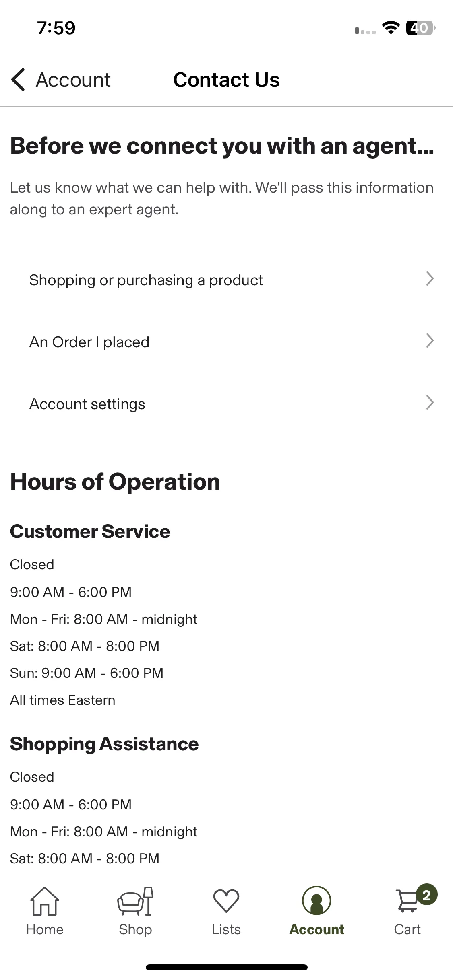The height and width of the screenshot is (980, 453).
Task: Switch to the Shop tab label
Action: [x=135, y=930]
